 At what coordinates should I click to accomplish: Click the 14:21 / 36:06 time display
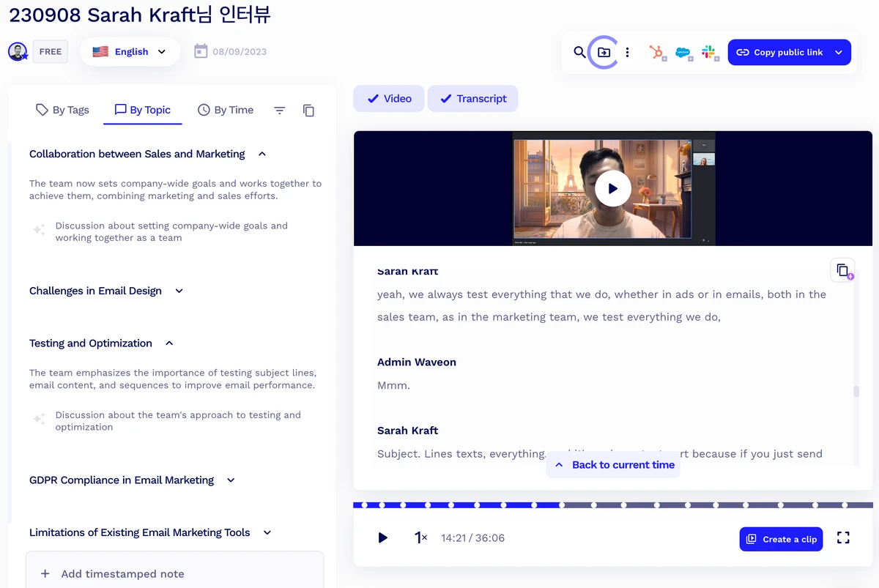[x=472, y=537]
